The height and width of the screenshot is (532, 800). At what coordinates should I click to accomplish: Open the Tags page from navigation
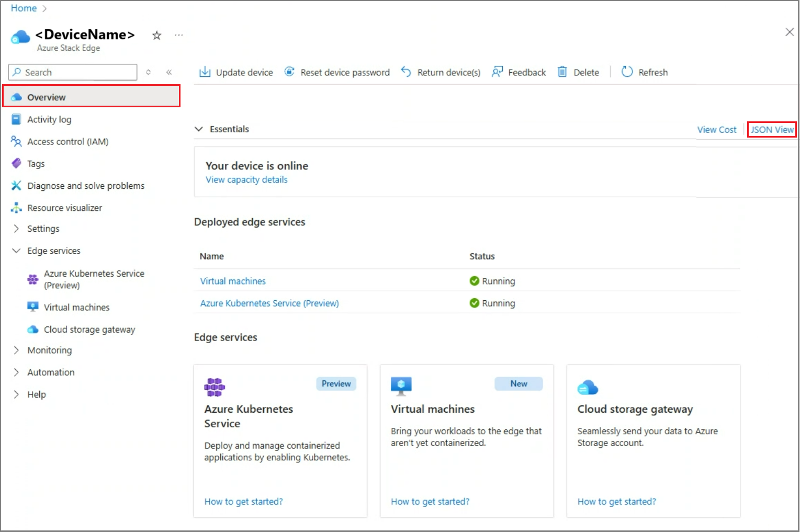point(36,163)
